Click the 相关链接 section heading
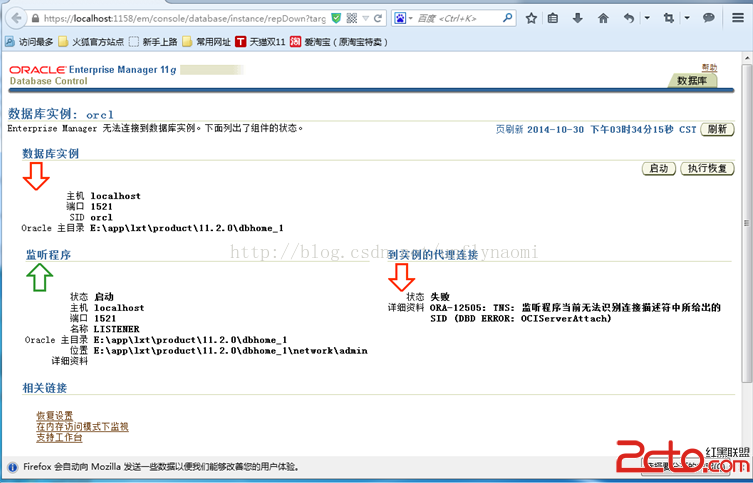The width and height of the screenshot is (753, 483). [45, 388]
